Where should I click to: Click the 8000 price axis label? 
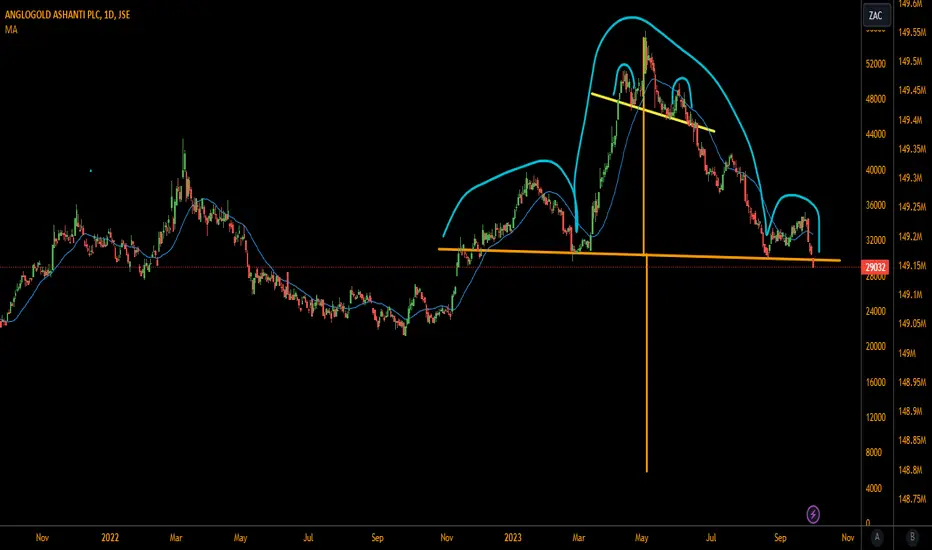click(874, 452)
